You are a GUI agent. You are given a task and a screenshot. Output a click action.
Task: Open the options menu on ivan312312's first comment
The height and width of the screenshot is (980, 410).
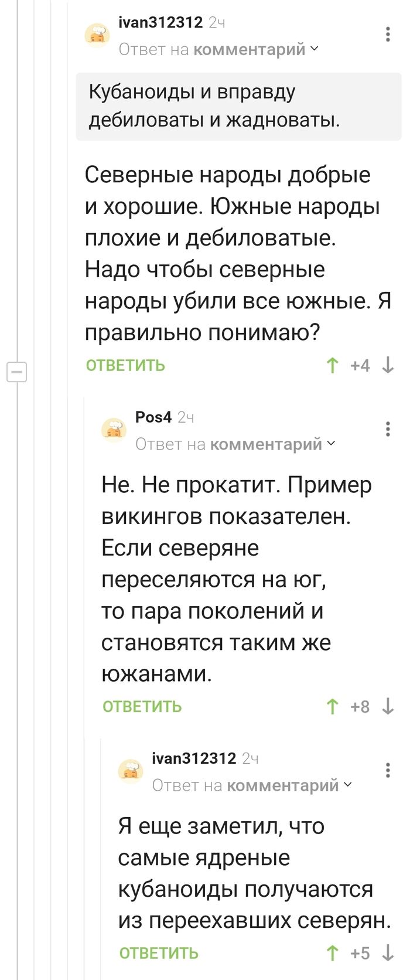(387, 34)
